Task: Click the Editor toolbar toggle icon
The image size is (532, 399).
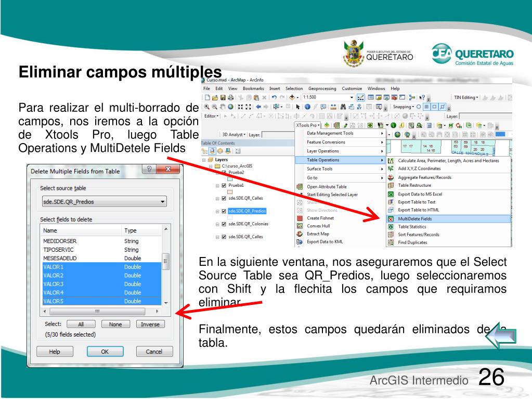Action: click(361, 98)
